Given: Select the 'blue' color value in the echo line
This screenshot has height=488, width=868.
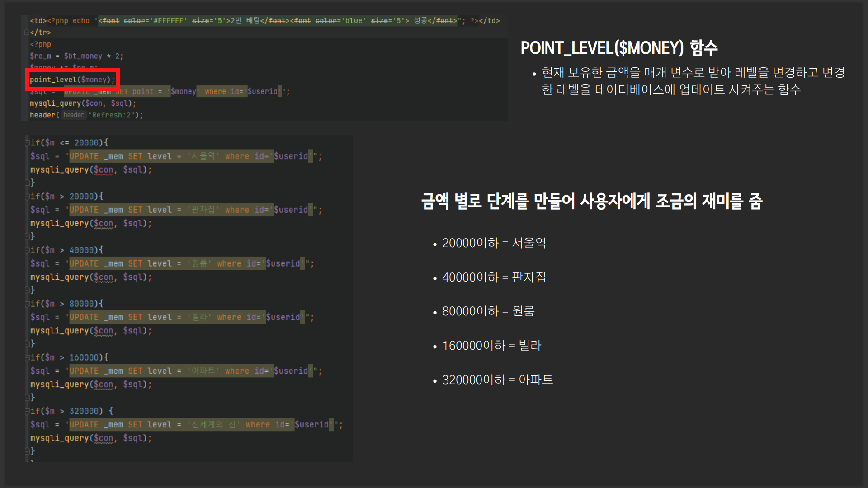Looking at the screenshot, I should pos(354,21).
